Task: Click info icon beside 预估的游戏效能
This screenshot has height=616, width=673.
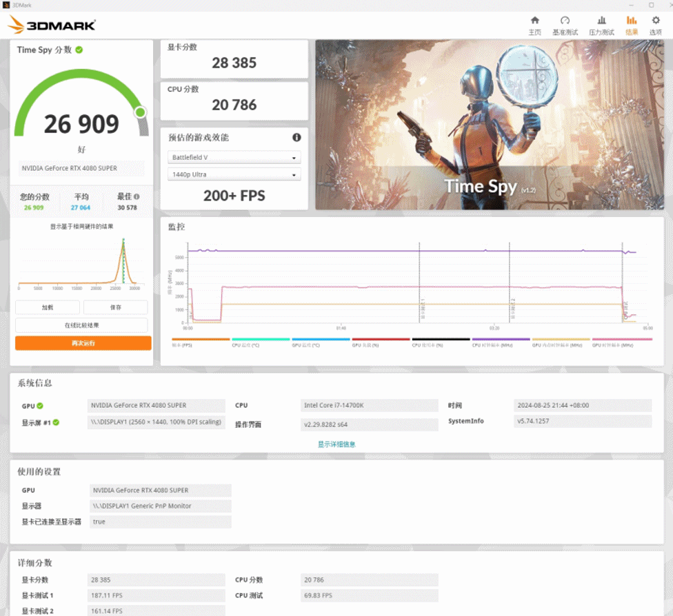Action: (x=297, y=137)
